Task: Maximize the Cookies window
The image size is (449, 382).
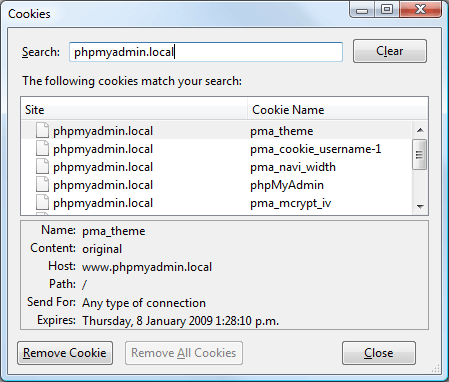Action: tap(387, 10)
